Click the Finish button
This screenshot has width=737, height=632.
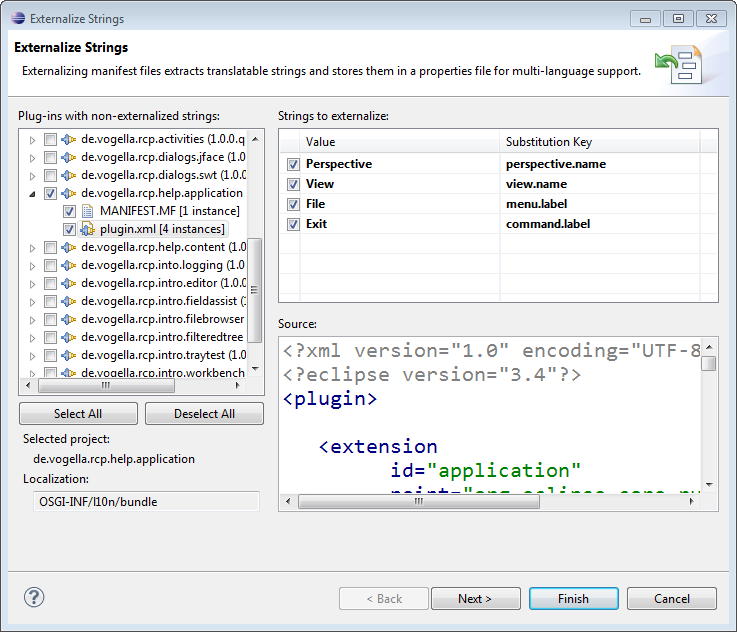point(573,599)
